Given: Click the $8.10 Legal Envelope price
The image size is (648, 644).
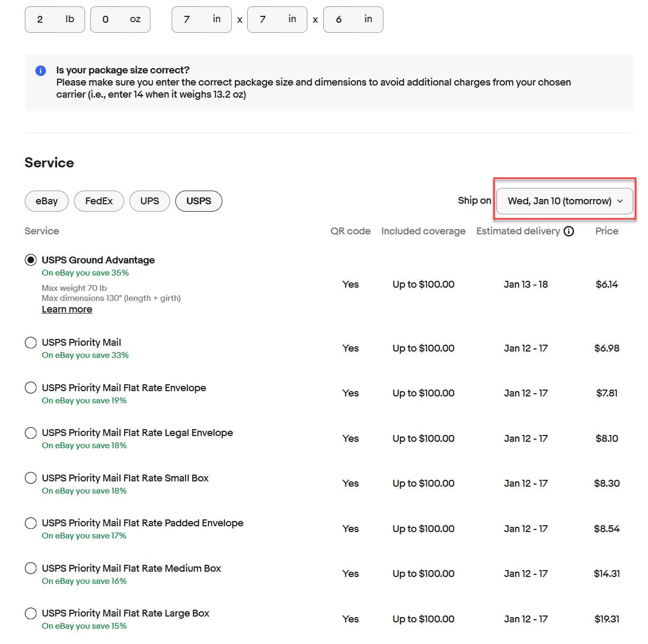Looking at the screenshot, I should (607, 439).
